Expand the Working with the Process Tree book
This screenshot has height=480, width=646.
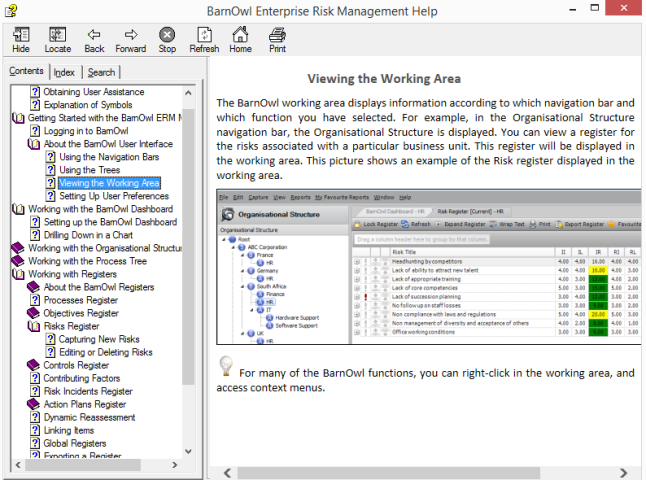coord(18,261)
